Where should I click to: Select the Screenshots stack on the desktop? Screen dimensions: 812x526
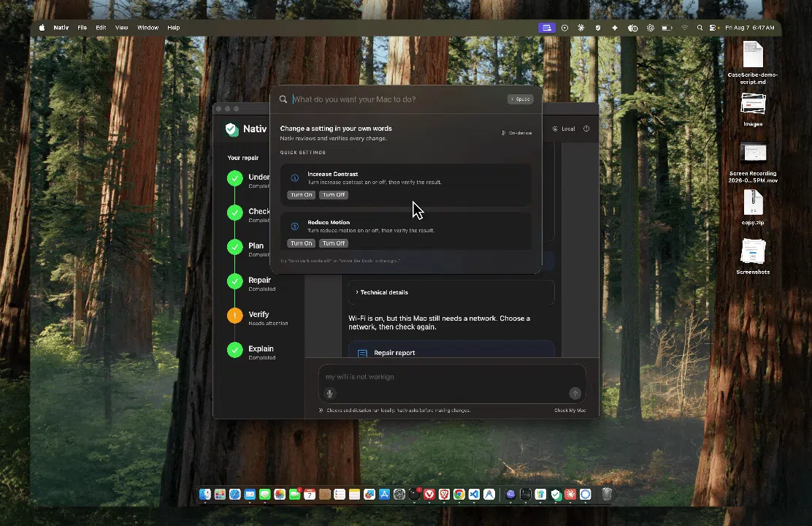(x=753, y=256)
